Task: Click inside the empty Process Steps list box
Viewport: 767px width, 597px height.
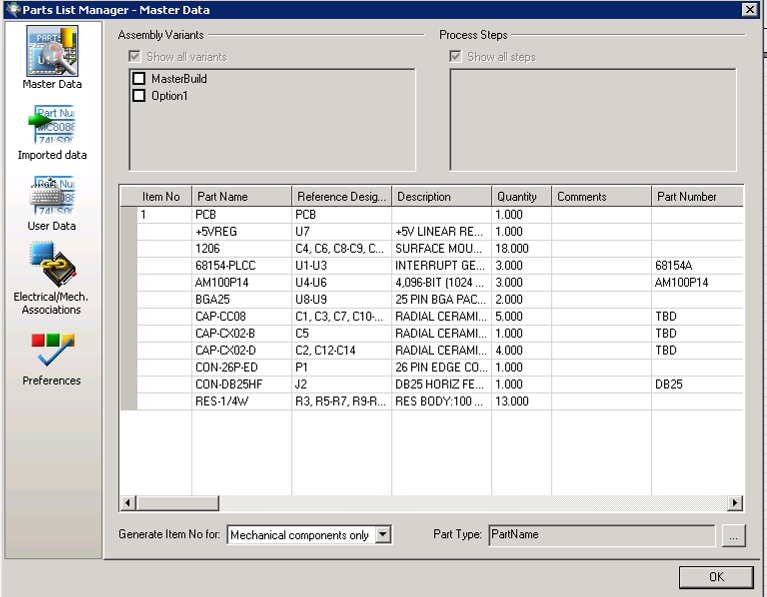Action: coord(593,120)
